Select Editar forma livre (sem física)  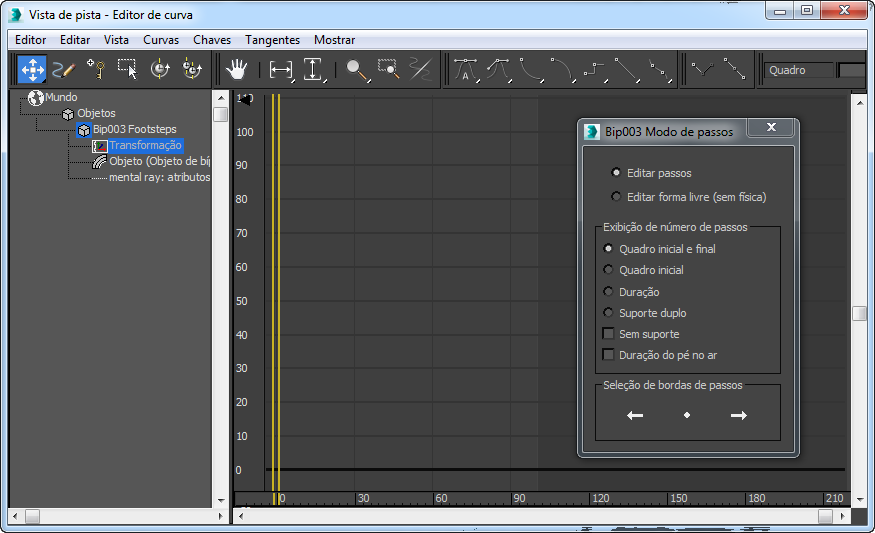616,196
